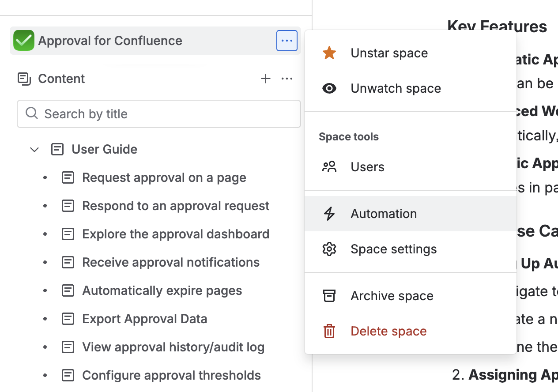Select Users in Space tools menu

point(367,167)
